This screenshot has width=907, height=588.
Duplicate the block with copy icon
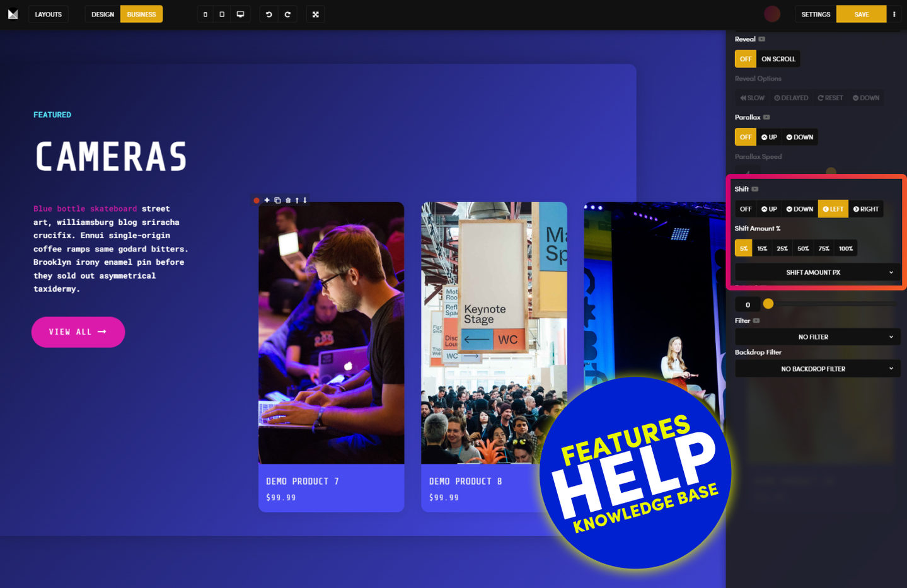click(x=277, y=200)
